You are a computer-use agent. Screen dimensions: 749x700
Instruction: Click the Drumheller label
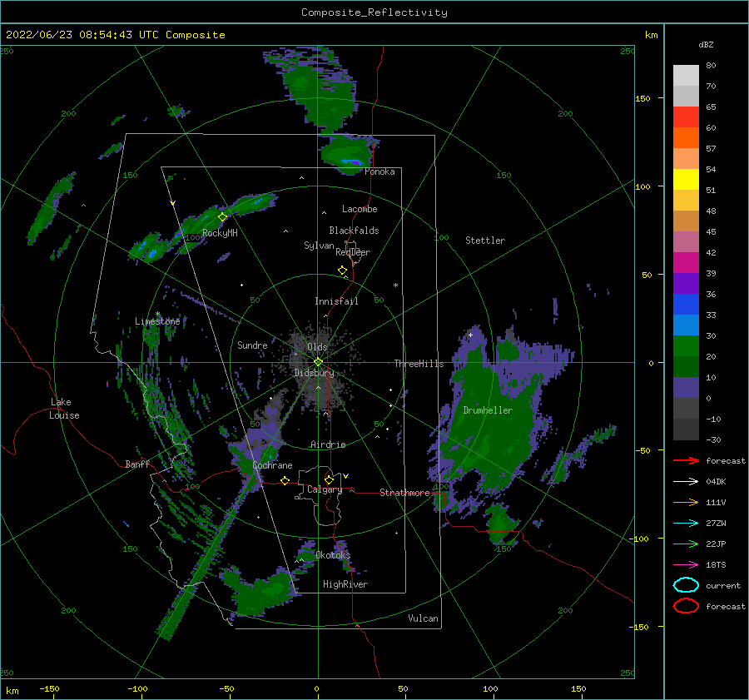click(488, 410)
